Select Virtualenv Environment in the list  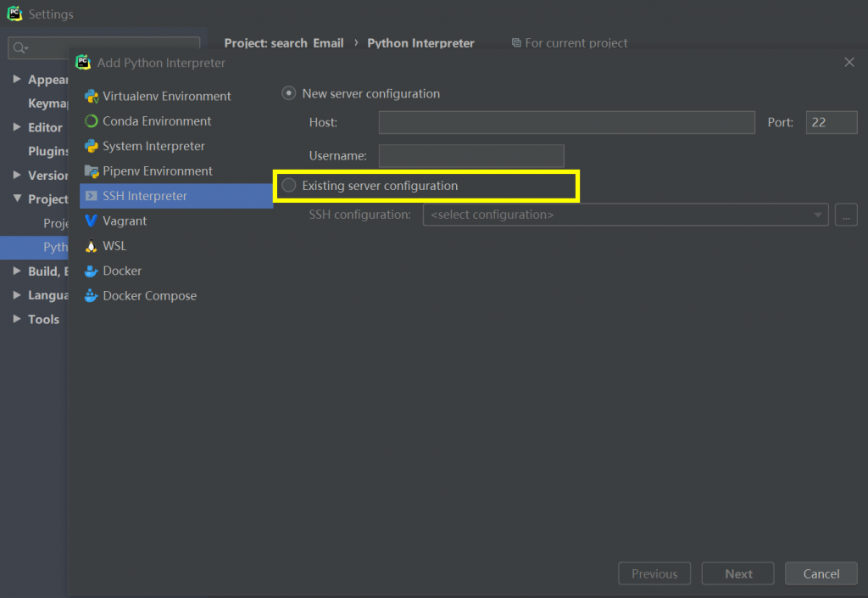(176, 97)
